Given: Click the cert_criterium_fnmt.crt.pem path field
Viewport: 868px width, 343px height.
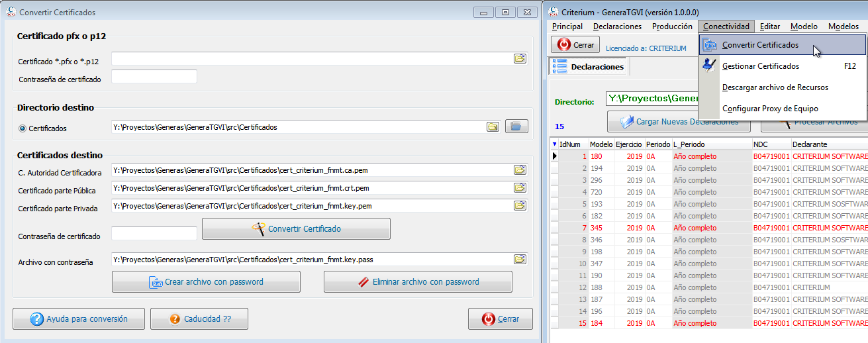Looking at the screenshot, I should [x=311, y=188].
